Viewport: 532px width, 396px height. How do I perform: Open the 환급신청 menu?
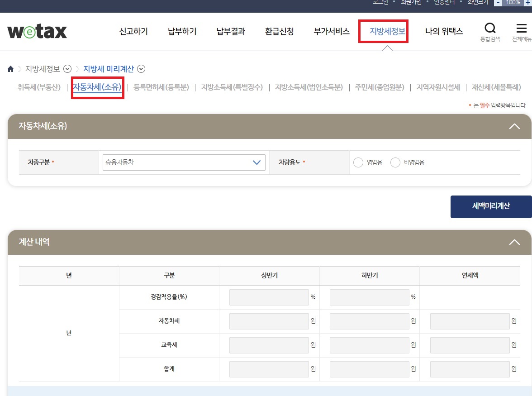pyautogui.click(x=279, y=31)
